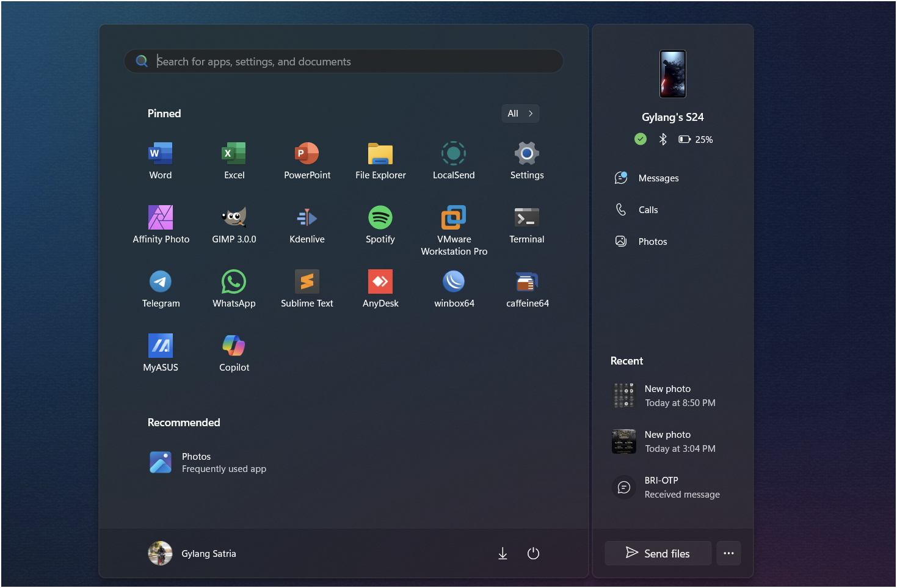Open more options next to Send files

point(728,553)
